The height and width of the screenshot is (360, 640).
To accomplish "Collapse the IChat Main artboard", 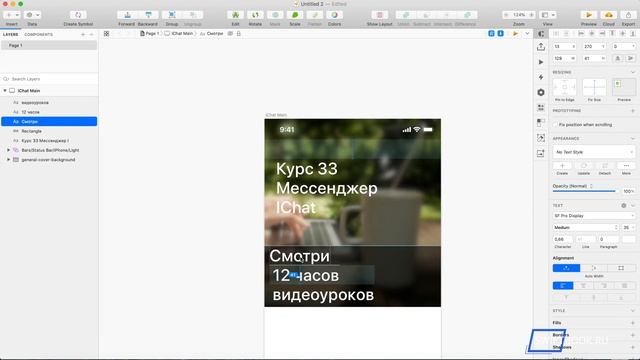I will (5, 91).
